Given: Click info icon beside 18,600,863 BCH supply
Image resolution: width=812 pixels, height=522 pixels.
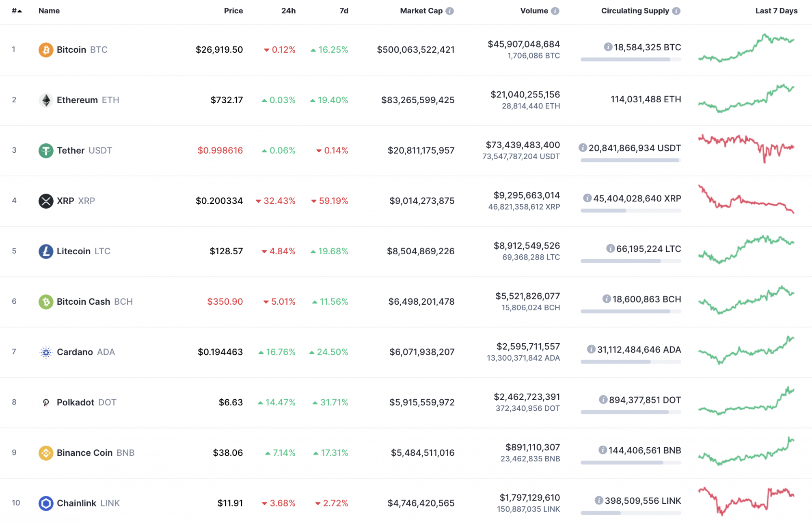Looking at the screenshot, I should (607, 299).
